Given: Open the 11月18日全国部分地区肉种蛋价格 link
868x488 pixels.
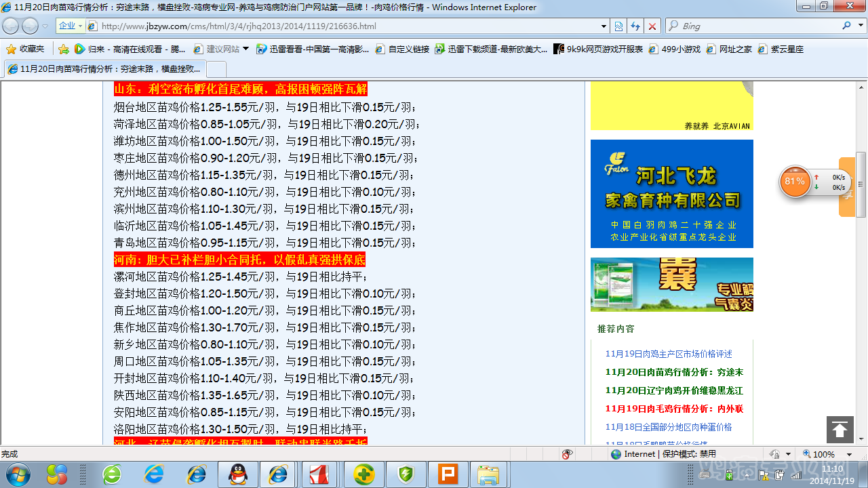Looking at the screenshot, I should [x=669, y=427].
